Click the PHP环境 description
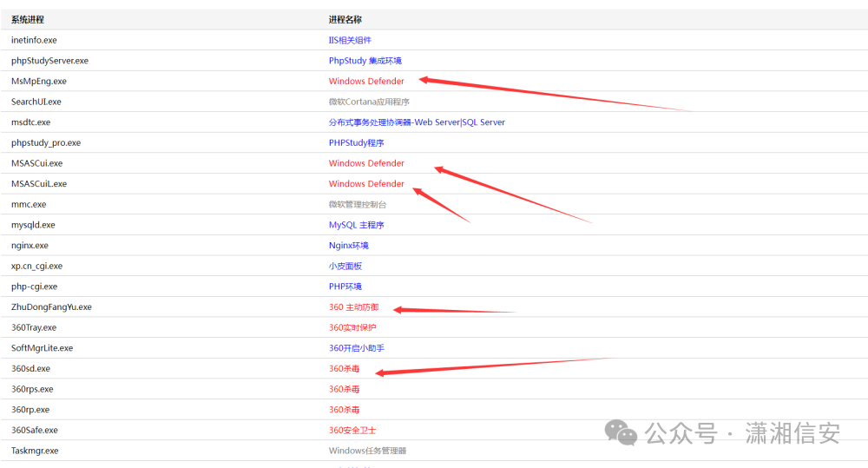868x468 pixels. [345, 287]
